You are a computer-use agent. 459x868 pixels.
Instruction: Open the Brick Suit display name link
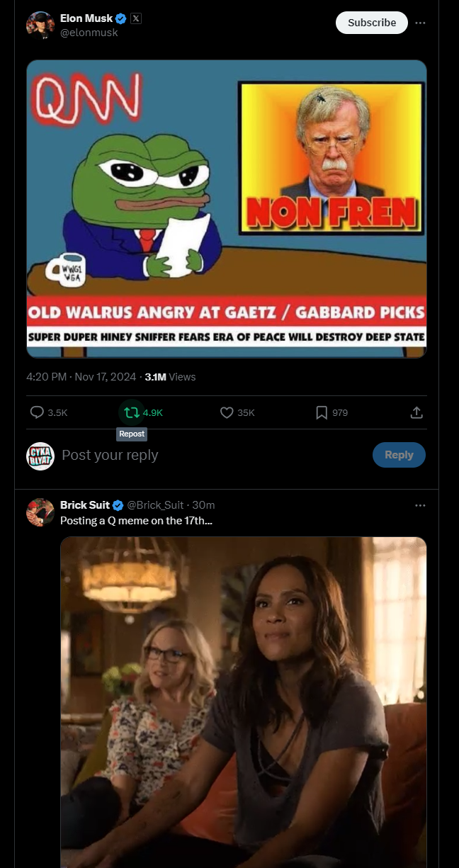click(x=85, y=505)
